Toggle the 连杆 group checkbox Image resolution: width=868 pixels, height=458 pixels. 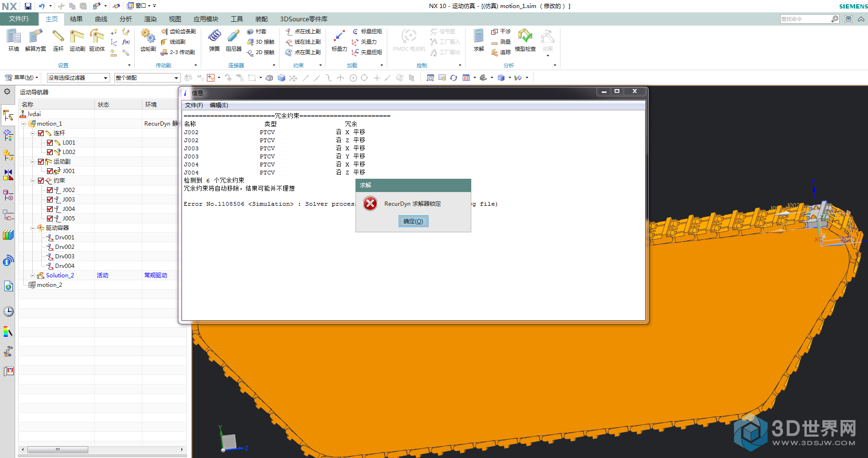pos(41,133)
